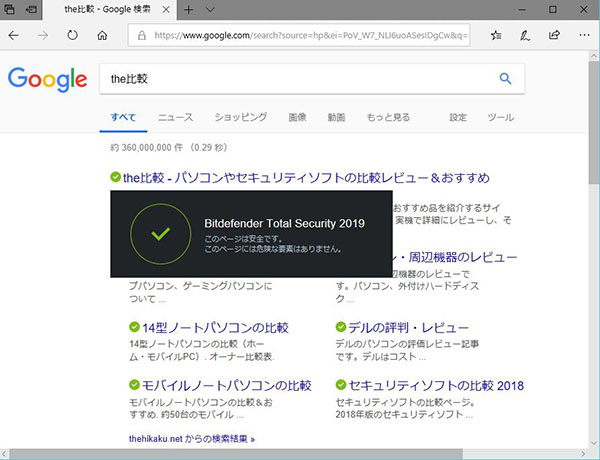Click the horizontal scrollbar right arrow
This screenshot has height=460, width=600.
click(x=583, y=454)
